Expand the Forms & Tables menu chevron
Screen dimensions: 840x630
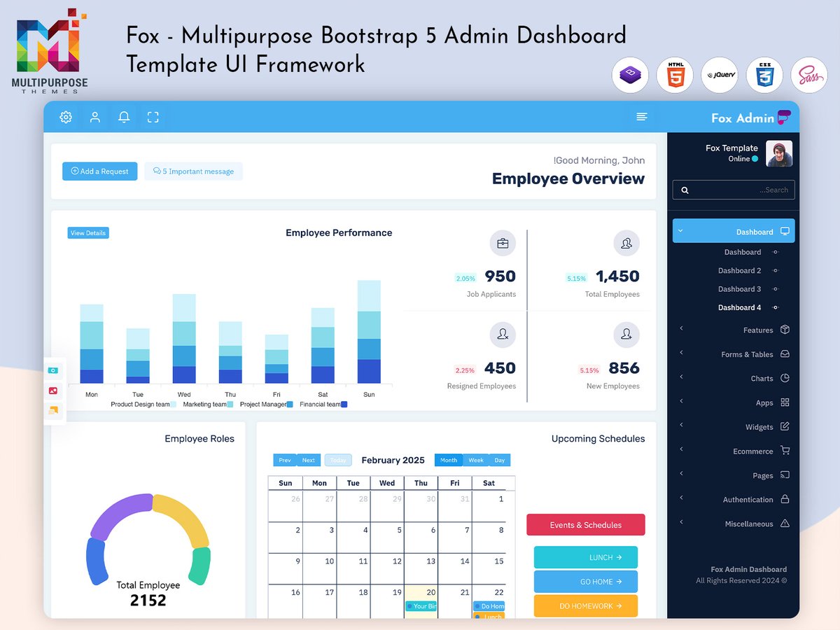point(681,353)
